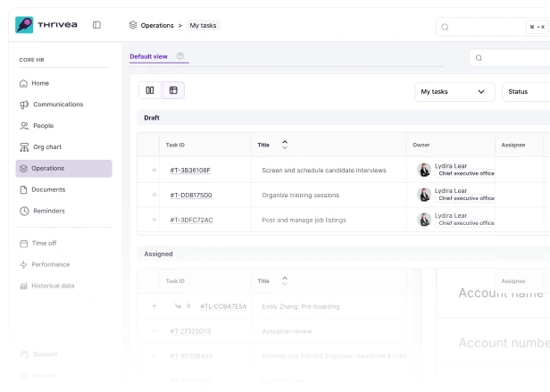
Task: Sort by Title column in Draft table
Action: 285,145
